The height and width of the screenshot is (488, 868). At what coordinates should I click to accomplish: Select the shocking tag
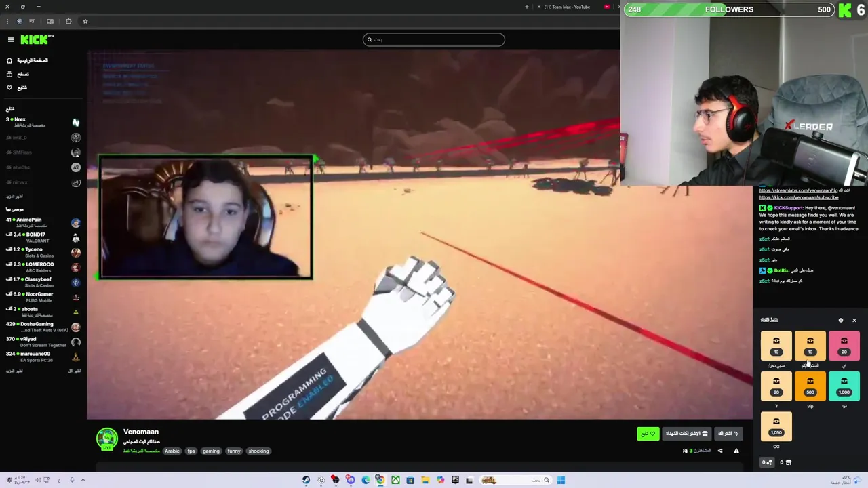(x=258, y=451)
